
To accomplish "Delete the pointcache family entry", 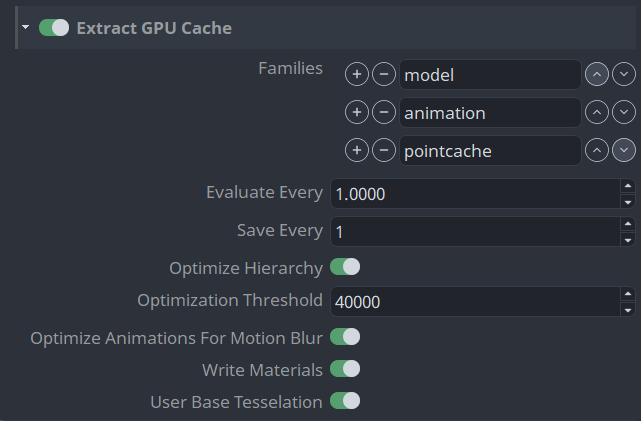I will coord(383,151).
